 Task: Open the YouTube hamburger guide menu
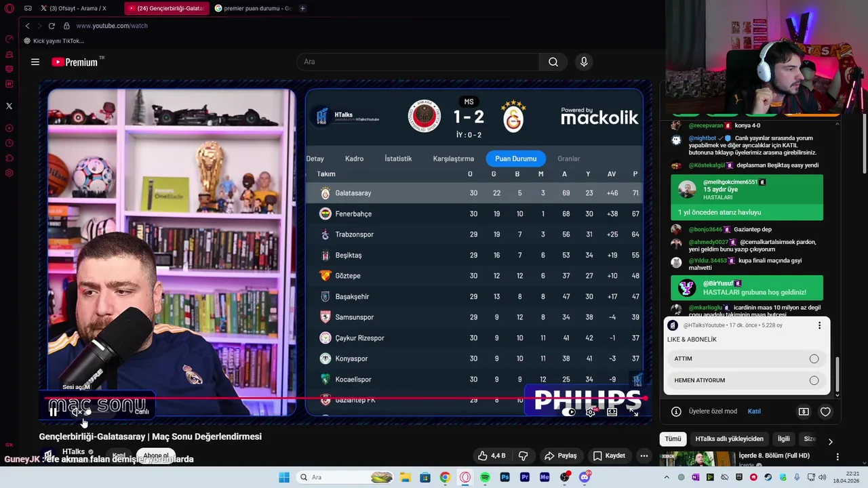point(35,62)
